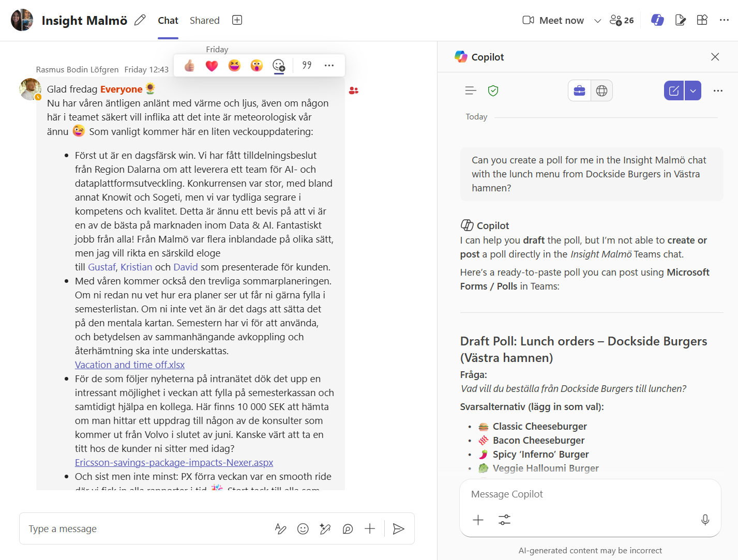Open the notes icon in the chat header
The width and height of the screenshot is (738, 560).
point(681,20)
